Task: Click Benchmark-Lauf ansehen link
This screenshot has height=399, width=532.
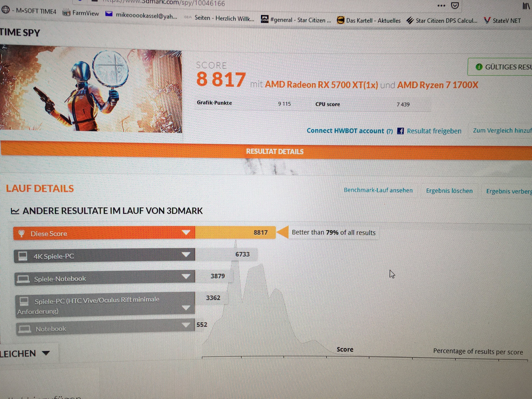Action: click(378, 190)
